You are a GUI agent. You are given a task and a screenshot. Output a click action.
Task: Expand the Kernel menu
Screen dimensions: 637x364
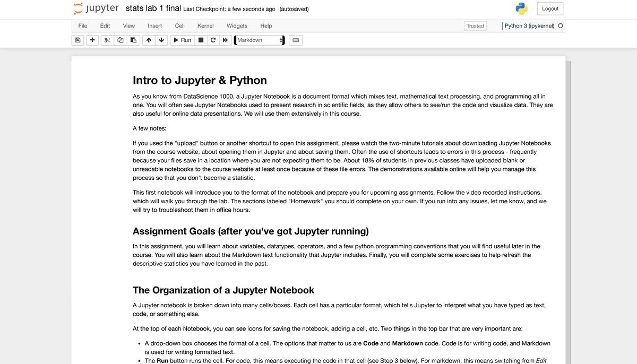(205, 25)
